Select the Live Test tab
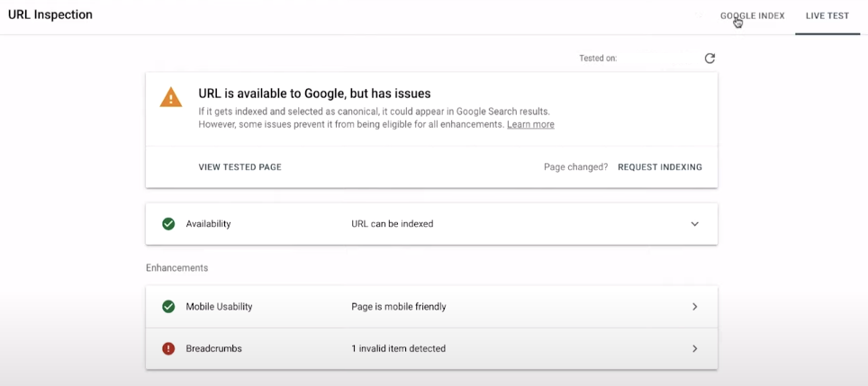 click(x=827, y=16)
